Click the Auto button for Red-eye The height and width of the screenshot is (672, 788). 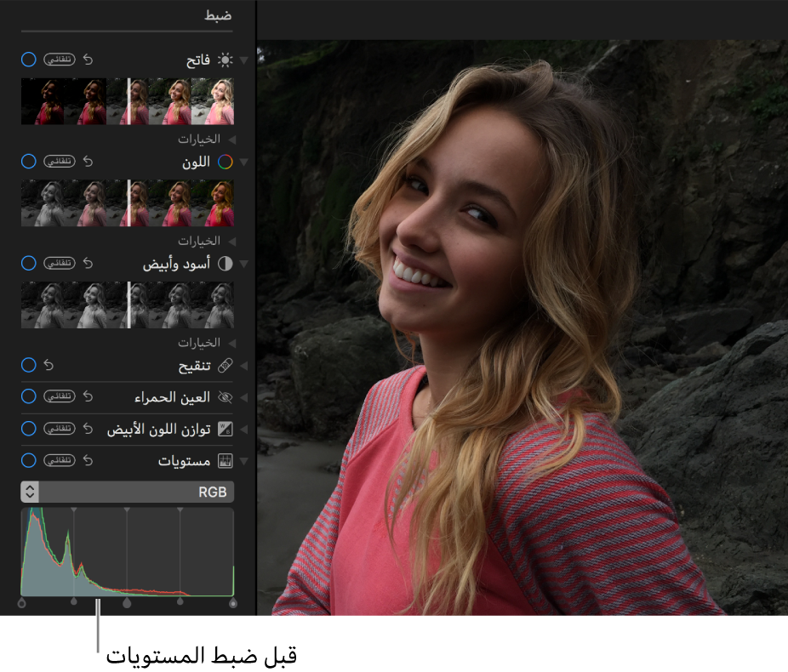pyautogui.click(x=60, y=397)
